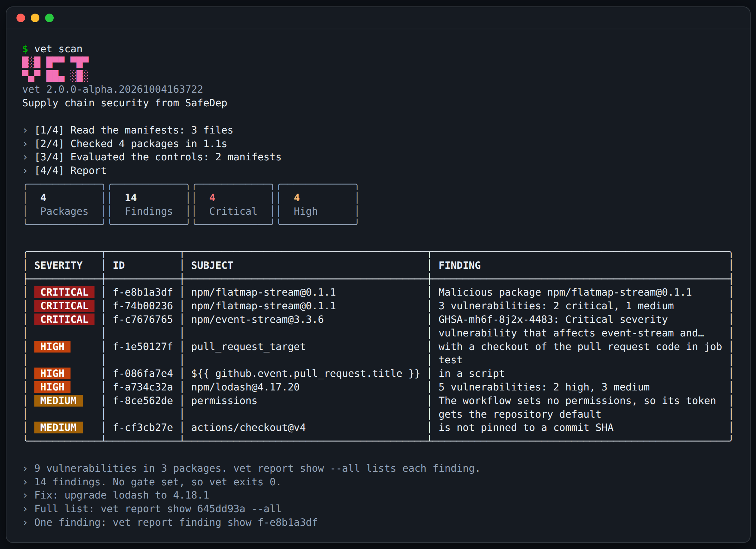Select finding ID f-c7676765
The width and height of the screenshot is (756, 549).
(143, 319)
